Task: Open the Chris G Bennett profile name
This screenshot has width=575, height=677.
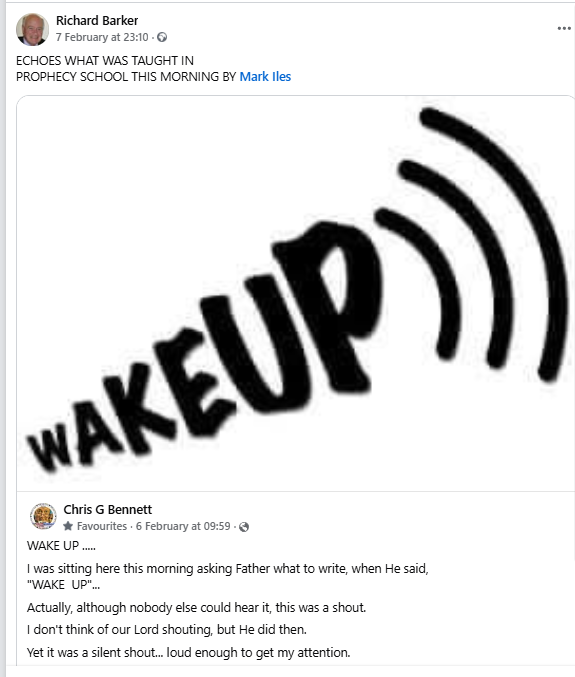Action: click(x=107, y=509)
